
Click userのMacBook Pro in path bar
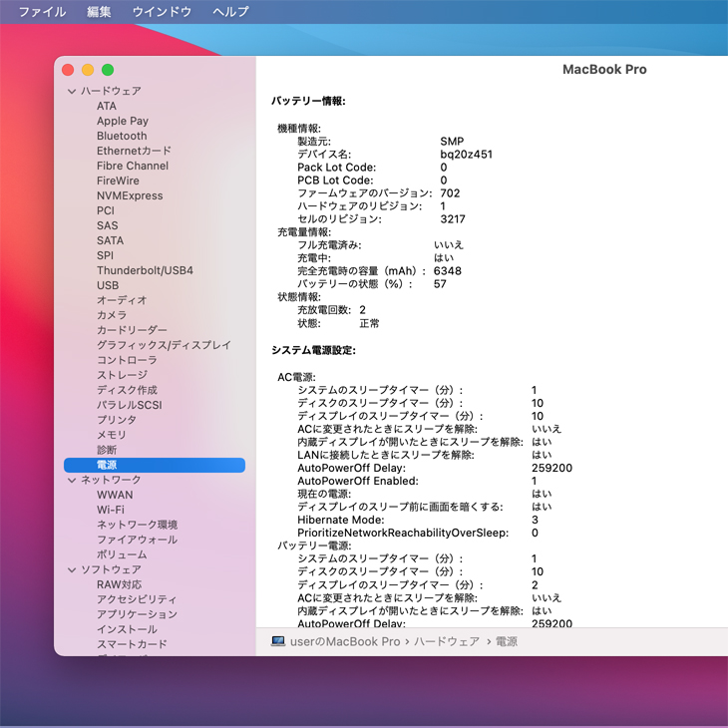pos(344,641)
